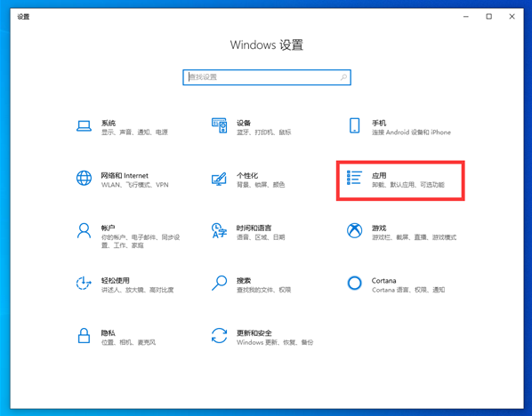Click the 设备 keyboard and speaker icon
The image size is (532, 416).
coord(219,126)
